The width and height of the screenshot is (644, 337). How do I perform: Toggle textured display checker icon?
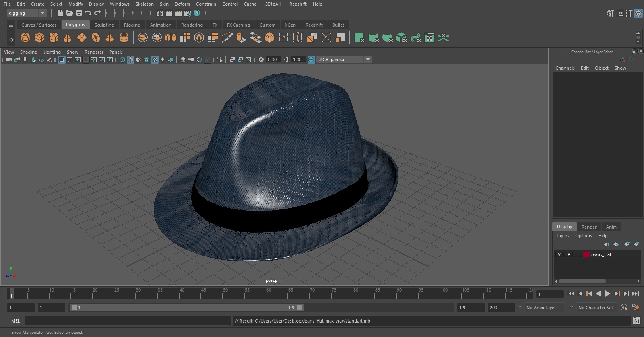pos(155,60)
